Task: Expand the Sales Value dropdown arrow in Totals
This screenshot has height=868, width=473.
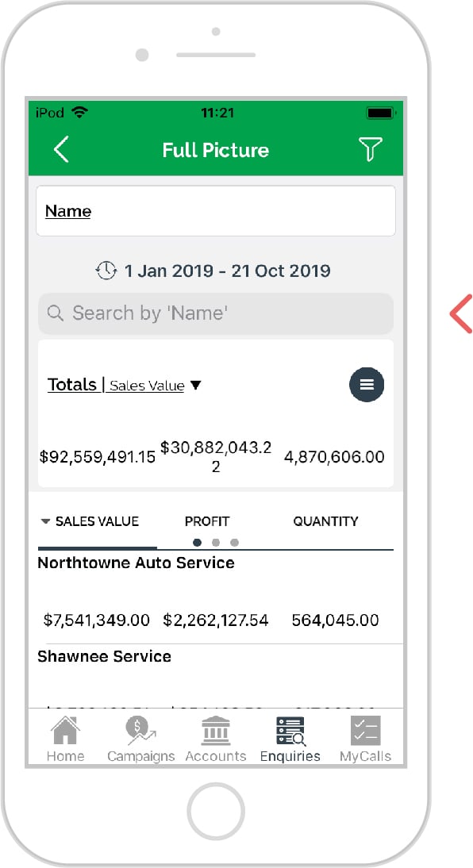Action: pyautogui.click(x=195, y=386)
